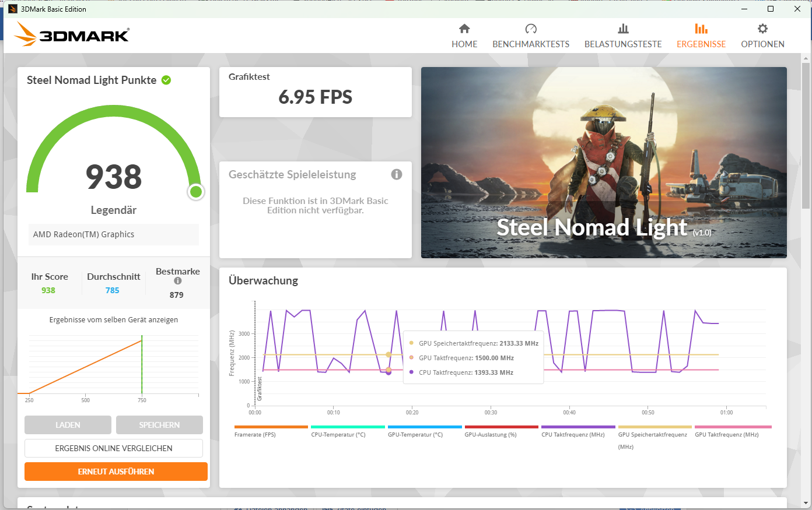The width and height of the screenshot is (812, 510).
Task: Click the green validation checkmark icon
Action: (x=166, y=80)
